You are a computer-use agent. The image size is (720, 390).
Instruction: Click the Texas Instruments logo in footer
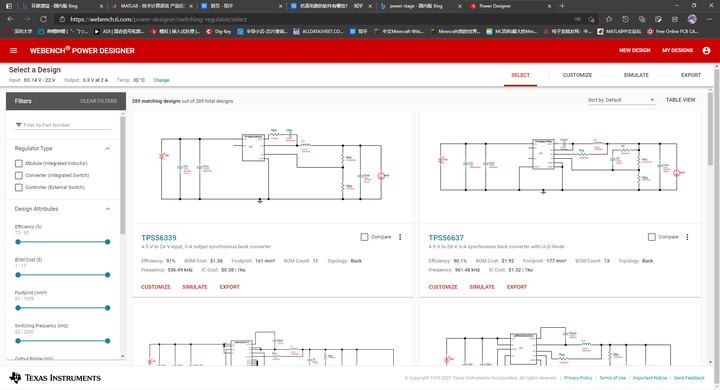55,378
